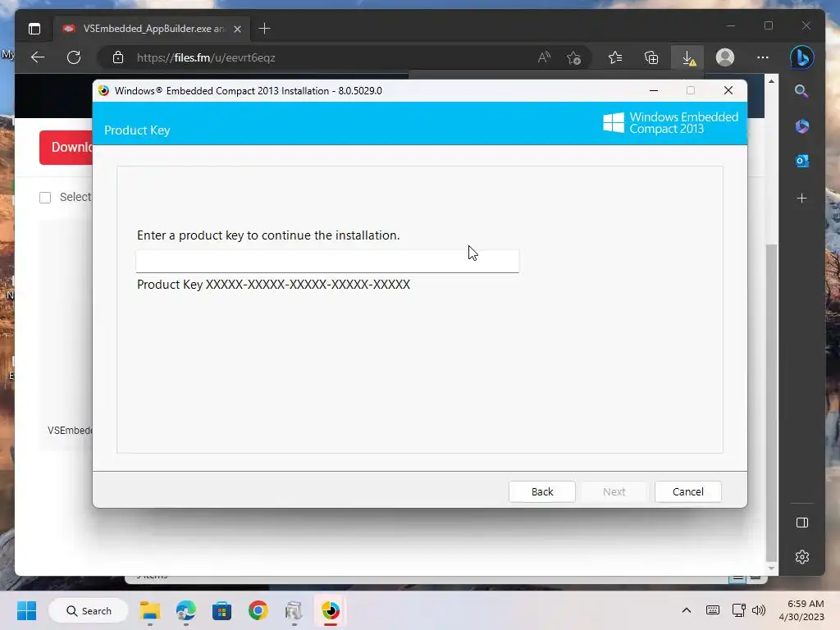The image size is (840, 630).
Task: Click the taskbar Search box
Action: [89, 610]
